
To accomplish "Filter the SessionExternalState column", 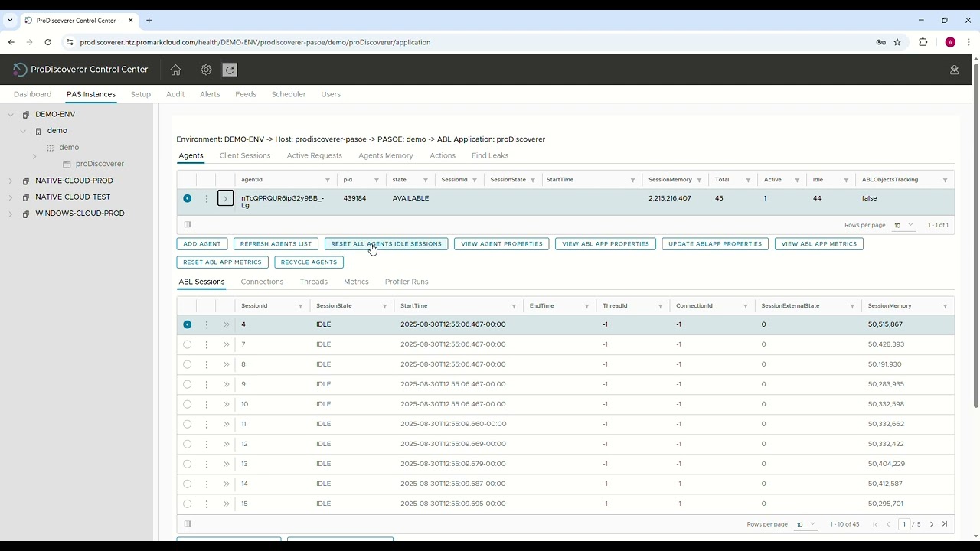I will pos(852,306).
